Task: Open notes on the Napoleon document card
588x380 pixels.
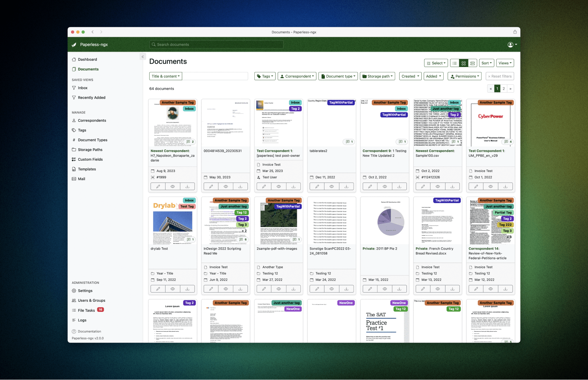Action: [190, 142]
